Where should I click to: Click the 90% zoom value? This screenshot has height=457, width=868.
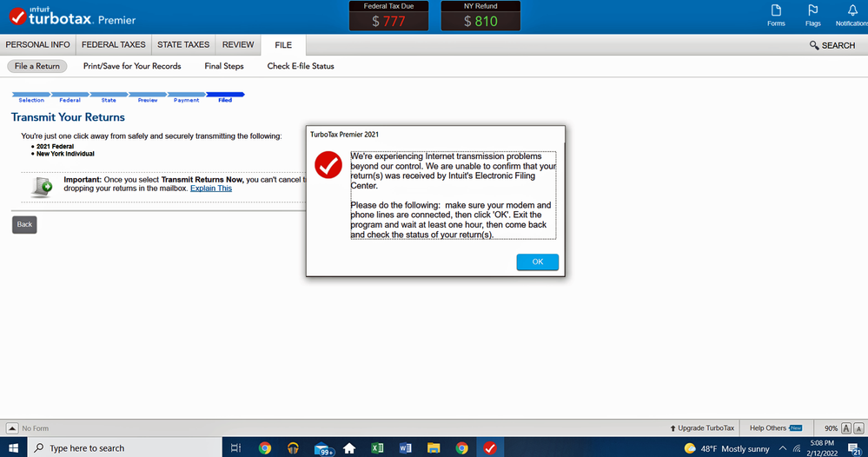pyautogui.click(x=831, y=428)
